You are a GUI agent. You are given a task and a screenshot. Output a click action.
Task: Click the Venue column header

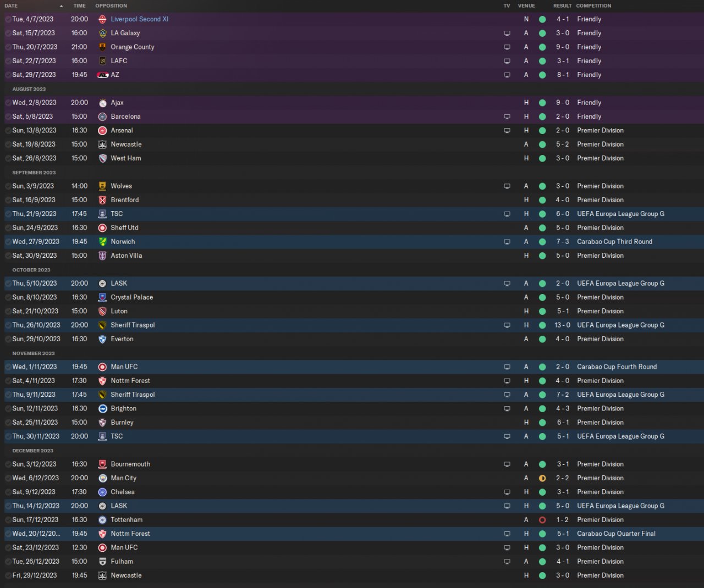point(526,6)
